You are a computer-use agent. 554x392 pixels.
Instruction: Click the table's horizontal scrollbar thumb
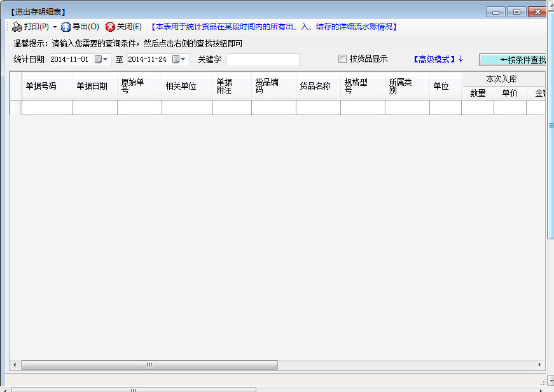pos(149,365)
